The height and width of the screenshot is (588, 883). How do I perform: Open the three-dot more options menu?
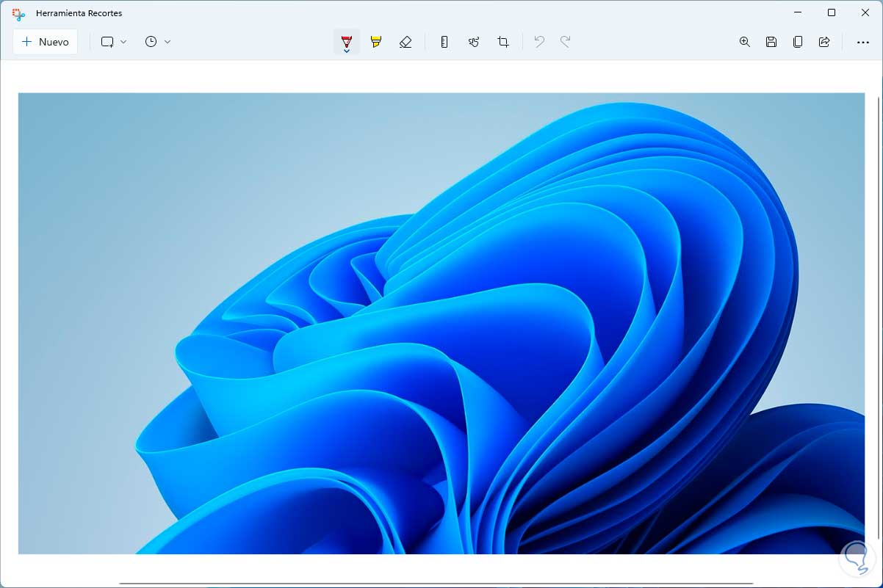[x=863, y=43]
